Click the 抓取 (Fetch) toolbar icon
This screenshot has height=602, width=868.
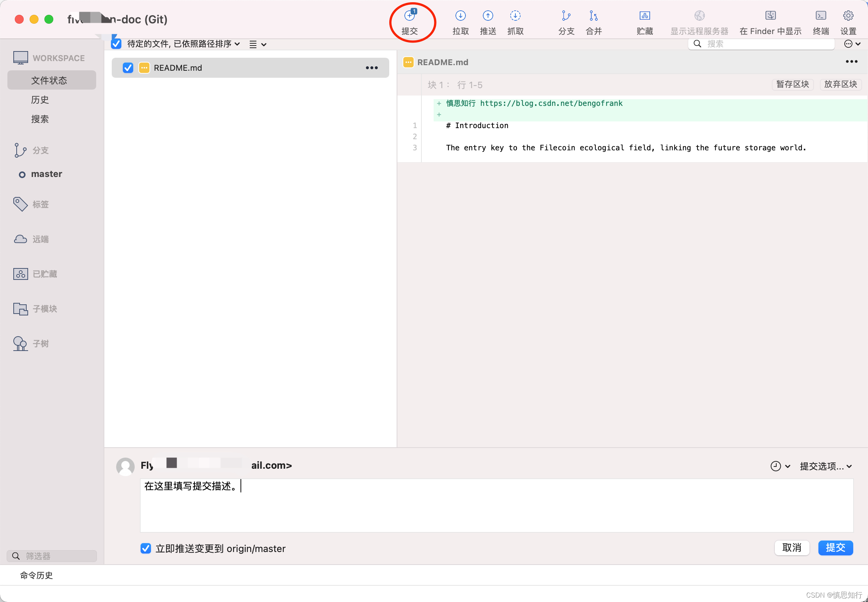point(515,16)
